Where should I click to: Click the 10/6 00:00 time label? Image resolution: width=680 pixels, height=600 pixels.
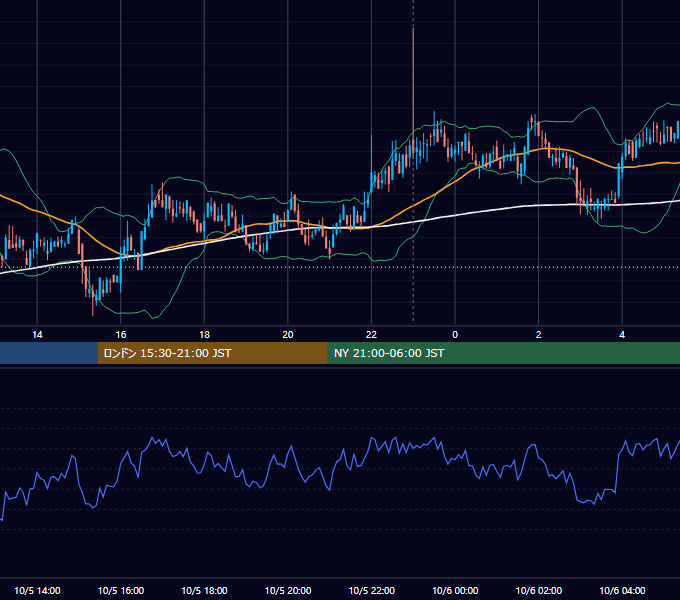click(x=455, y=590)
